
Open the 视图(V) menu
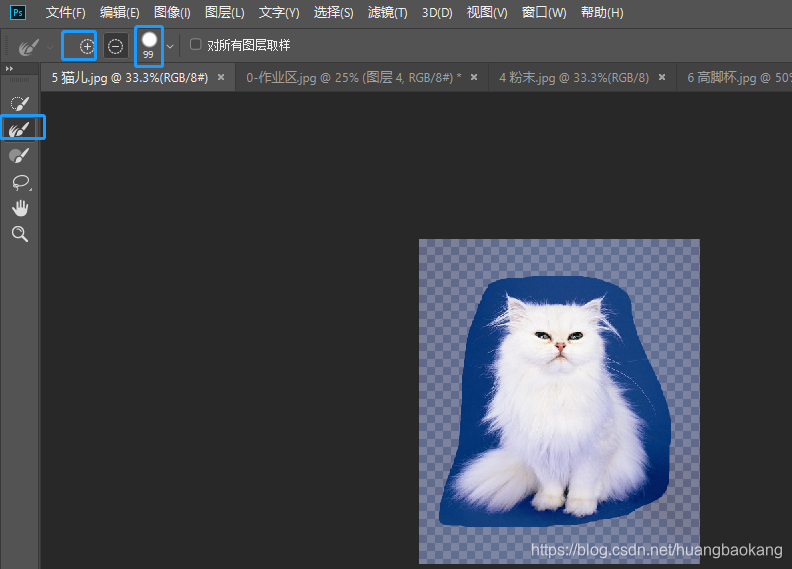487,13
